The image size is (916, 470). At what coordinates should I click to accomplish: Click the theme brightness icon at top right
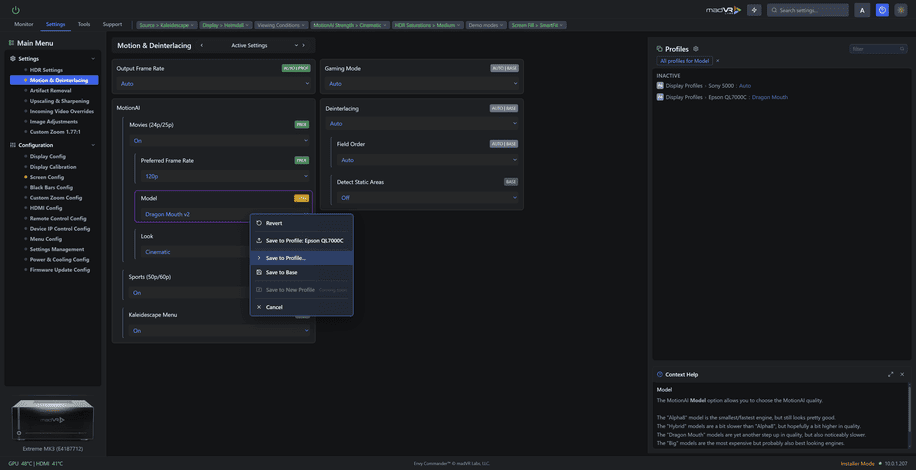click(901, 10)
